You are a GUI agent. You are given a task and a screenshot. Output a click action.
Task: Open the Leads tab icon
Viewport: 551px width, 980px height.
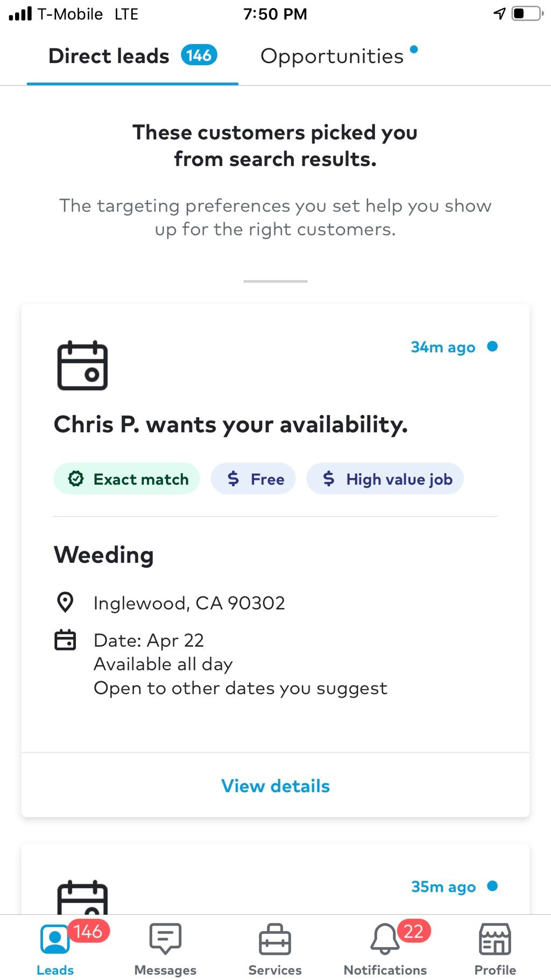55,939
